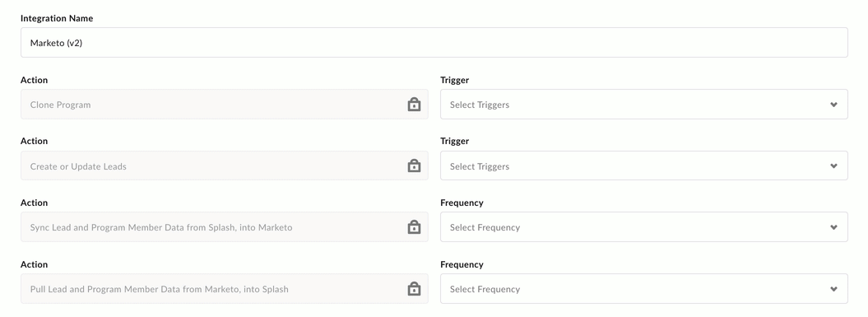Click the Frequency label above the Sync Lead dropdown

coord(462,203)
